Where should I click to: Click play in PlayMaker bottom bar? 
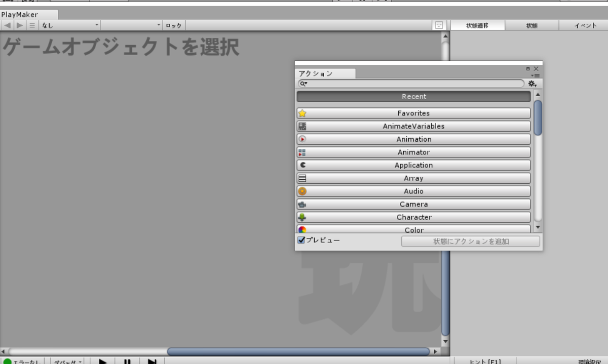[x=103, y=361]
